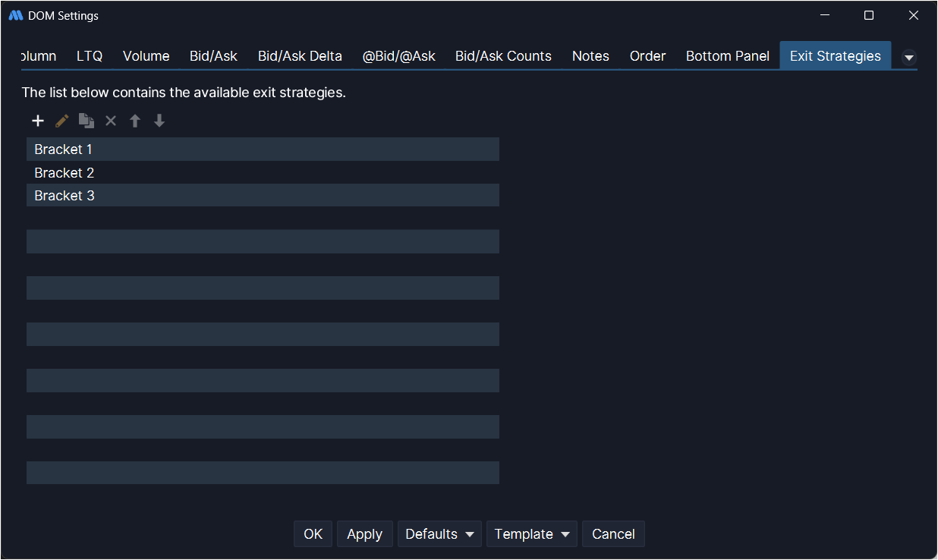Go to the Volume tab
938x560 pixels.
[146, 56]
